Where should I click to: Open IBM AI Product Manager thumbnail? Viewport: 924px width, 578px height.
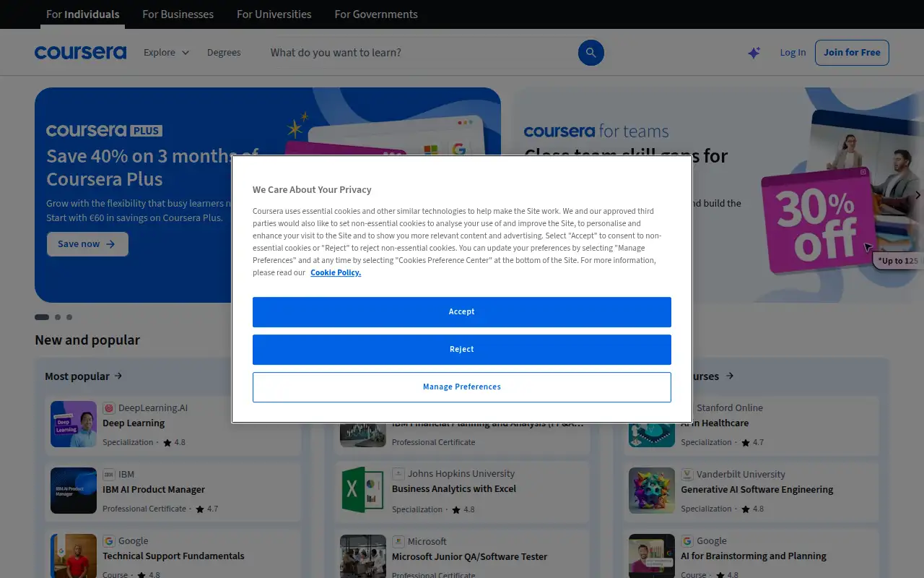coord(74,491)
